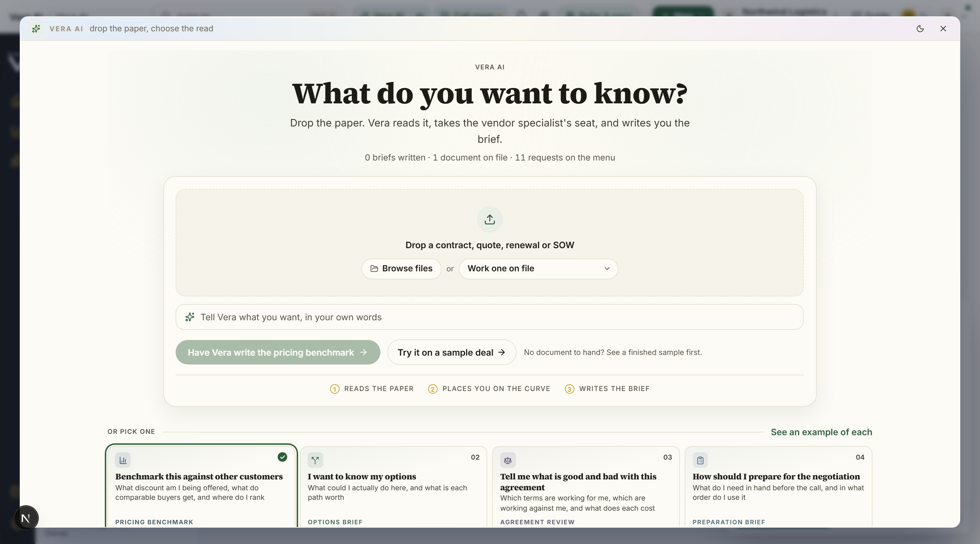Select How should I prepare for the negotiation card
The width and height of the screenshot is (980, 544).
[778, 487]
